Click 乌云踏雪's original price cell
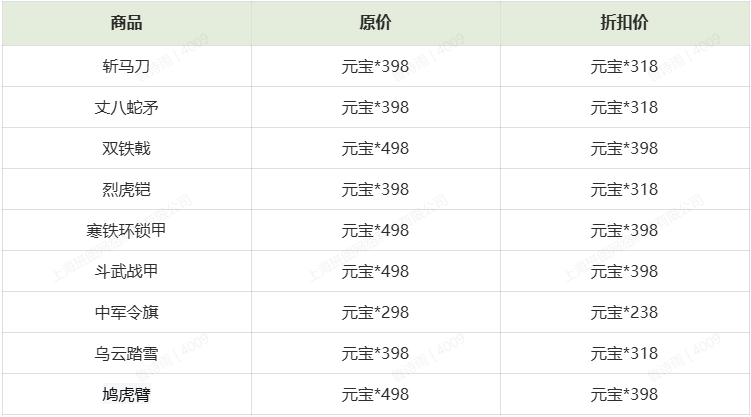Viewport: 751px width, 417px height. [375, 354]
